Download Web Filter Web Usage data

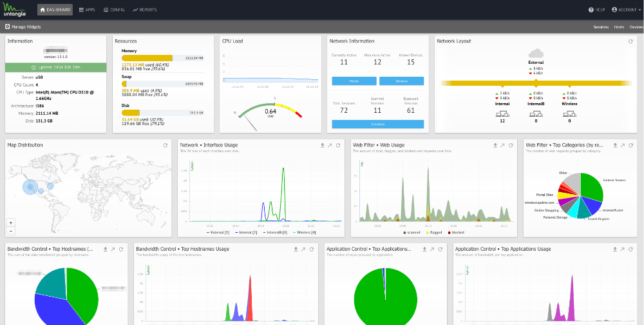pos(495,145)
